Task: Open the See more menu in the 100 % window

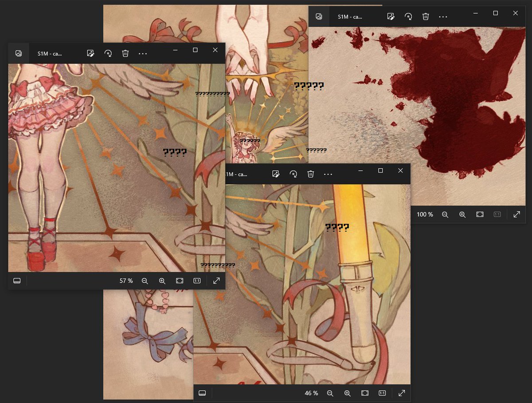Action: [443, 16]
